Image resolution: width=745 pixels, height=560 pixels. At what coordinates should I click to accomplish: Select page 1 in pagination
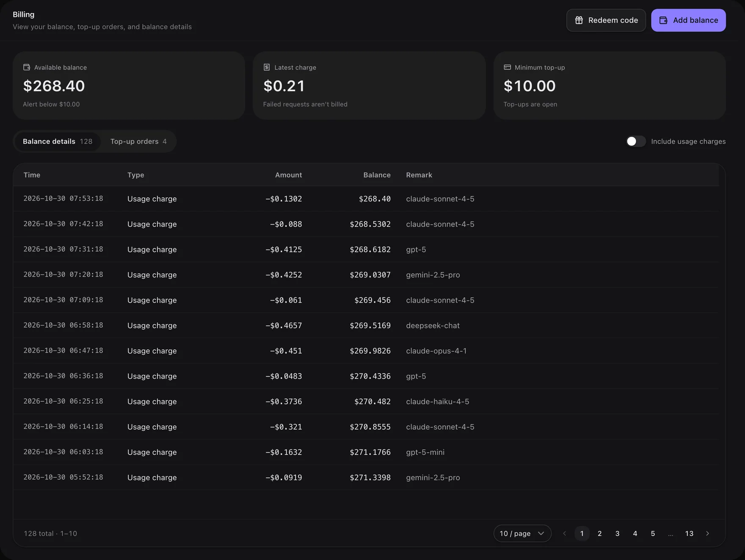tap(582, 533)
